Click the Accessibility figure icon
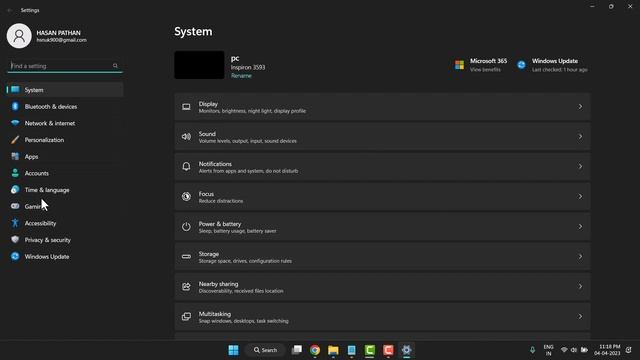Screen dimensions: 640x360 (15, 223)
